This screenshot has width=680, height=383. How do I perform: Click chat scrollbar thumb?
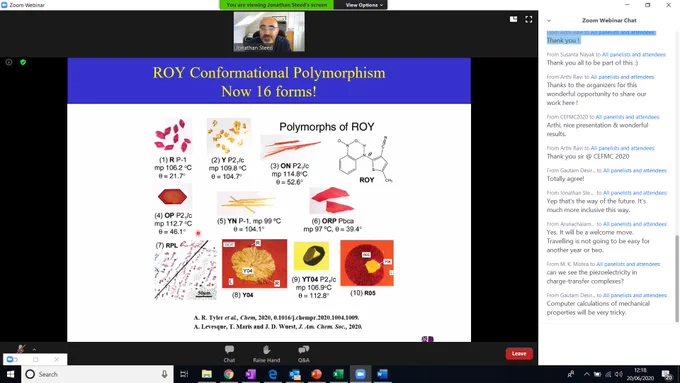point(677,278)
